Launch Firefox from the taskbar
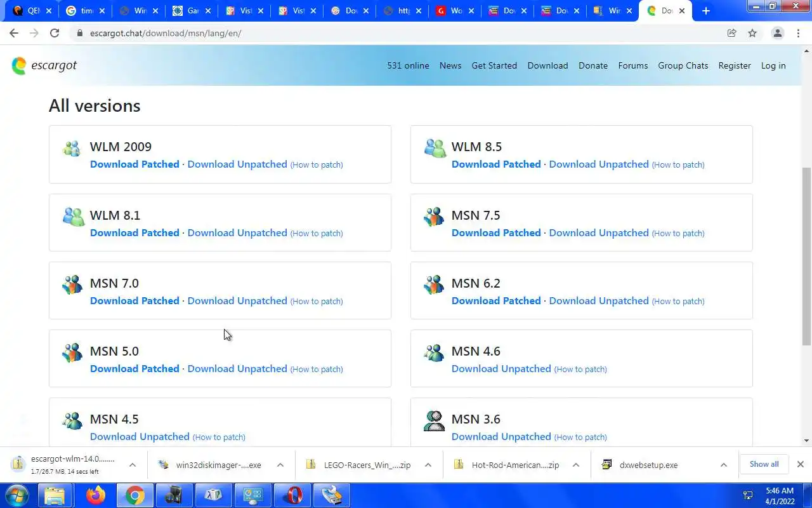Image resolution: width=812 pixels, height=508 pixels. tap(96, 495)
